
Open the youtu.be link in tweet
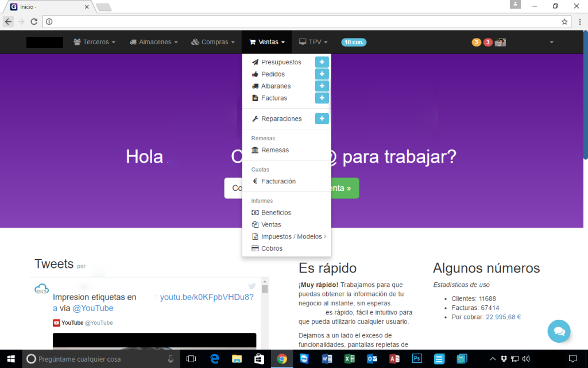tap(206, 297)
